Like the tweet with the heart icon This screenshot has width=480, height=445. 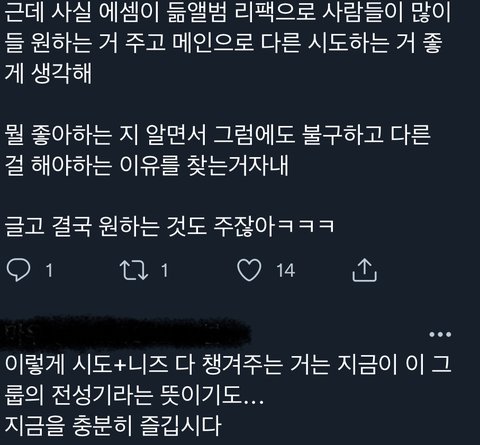click(249, 270)
